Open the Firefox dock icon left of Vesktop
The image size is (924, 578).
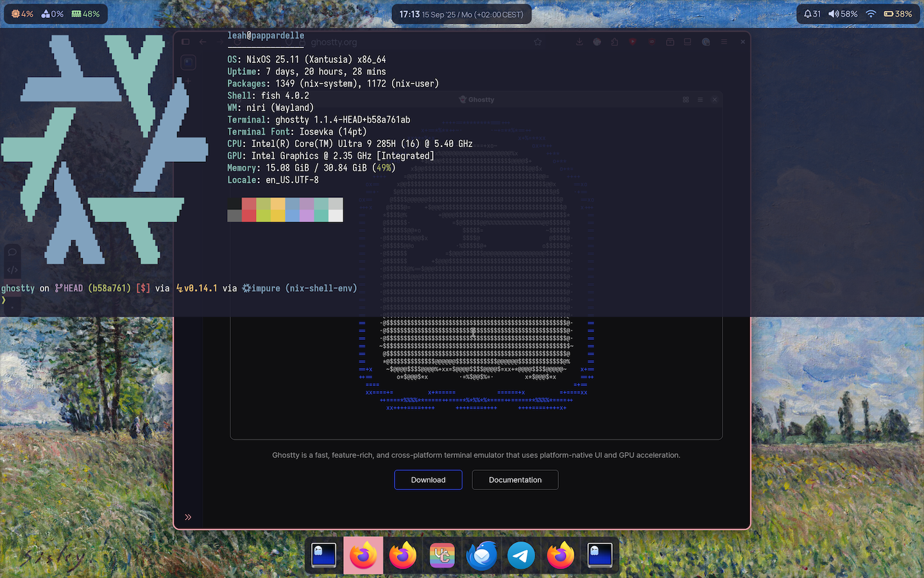[403, 556]
